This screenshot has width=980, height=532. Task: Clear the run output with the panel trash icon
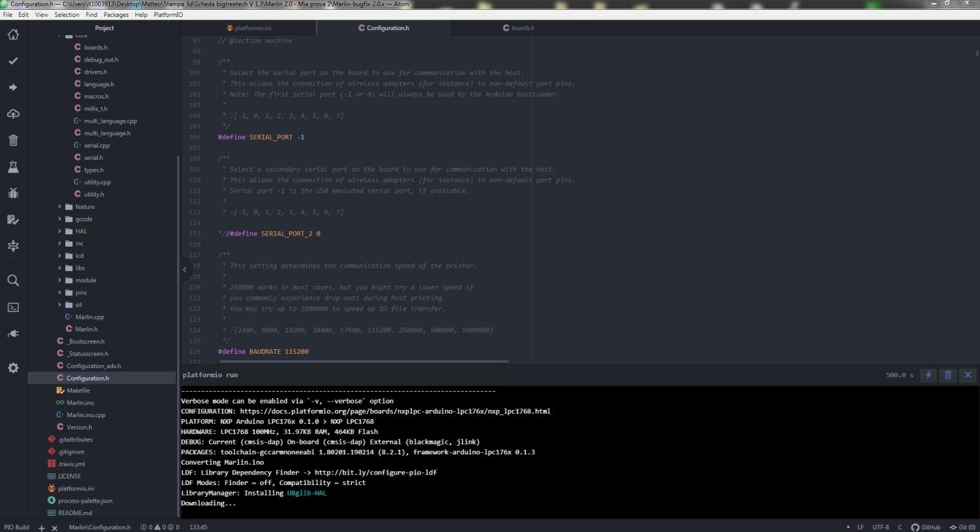pyautogui.click(x=948, y=375)
